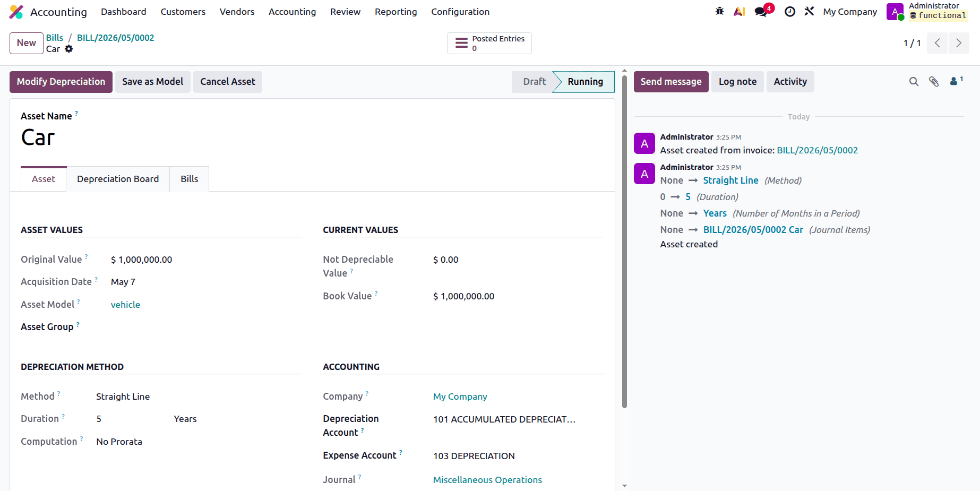Open the gear actions menu next to Car
This screenshot has height=491, width=980.
coord(69,49)
